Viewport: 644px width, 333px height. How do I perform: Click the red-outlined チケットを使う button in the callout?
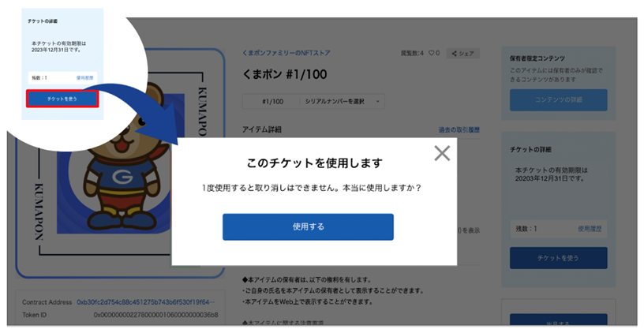(62, 99)
